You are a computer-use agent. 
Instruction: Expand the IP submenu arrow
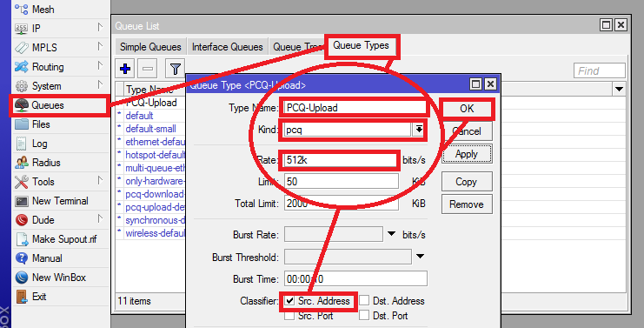(100, 27)
